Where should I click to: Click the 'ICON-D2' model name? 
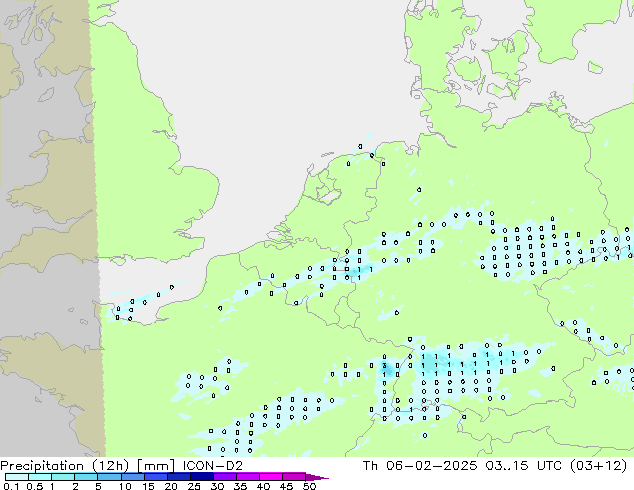click(213, 466)
